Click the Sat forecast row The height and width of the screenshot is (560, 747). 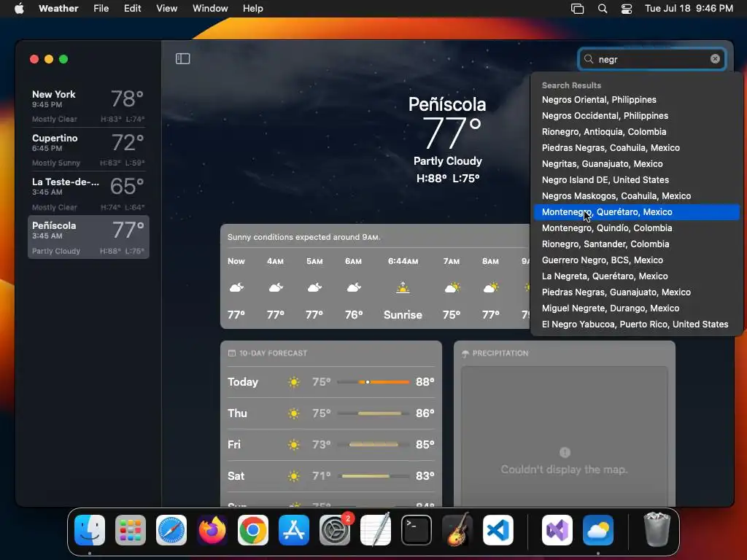pyautogui.click(x=331, y=476)
